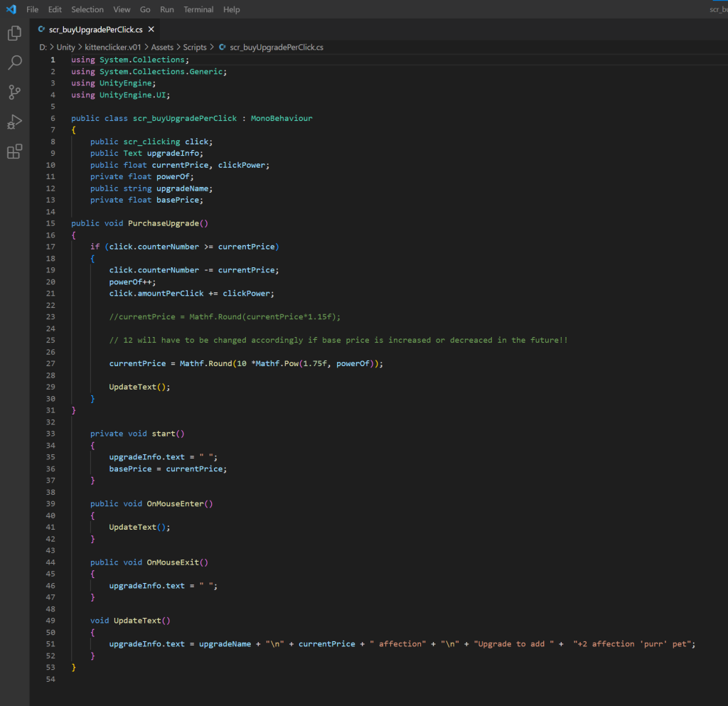Open the Source Control view
The width and height of the screenshot is (728, 706).
tap(14, 92)
